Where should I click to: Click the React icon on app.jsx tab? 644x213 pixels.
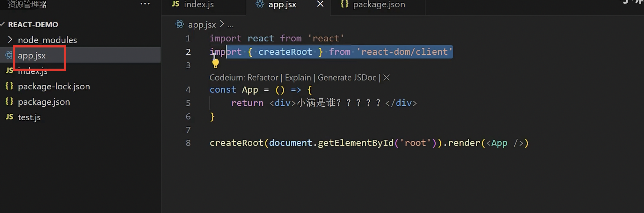coord(260,4)
